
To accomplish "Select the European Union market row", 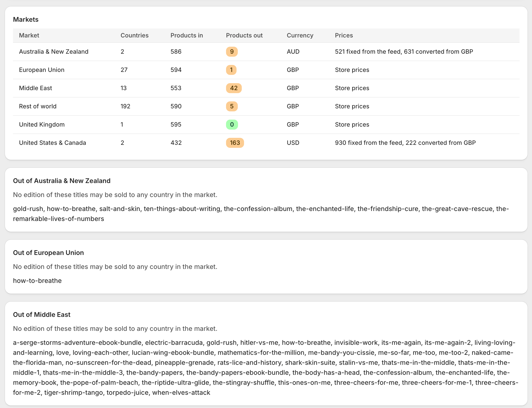I will [266, 70].
